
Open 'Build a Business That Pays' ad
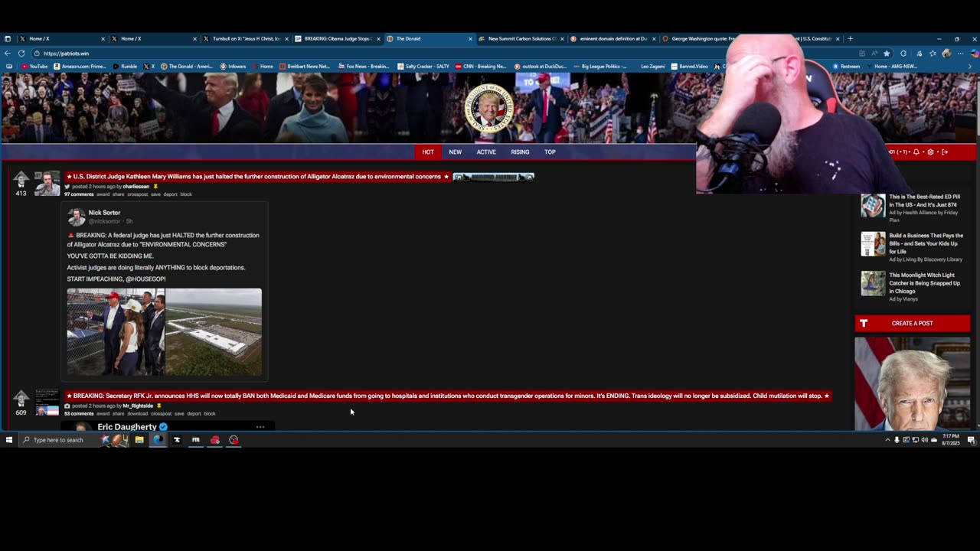926,243
